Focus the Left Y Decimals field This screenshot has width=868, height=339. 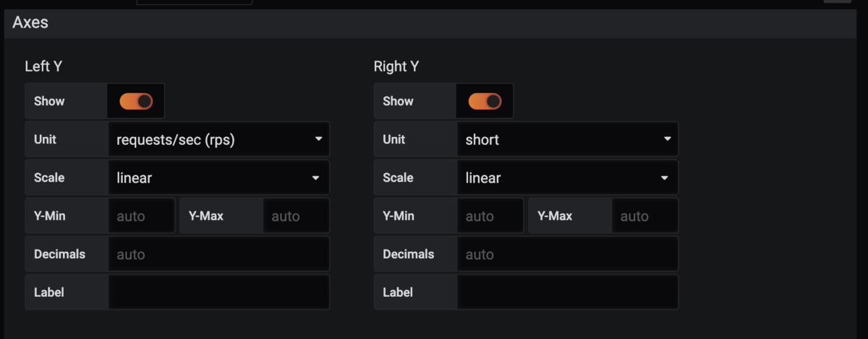(x=218, y=254)
